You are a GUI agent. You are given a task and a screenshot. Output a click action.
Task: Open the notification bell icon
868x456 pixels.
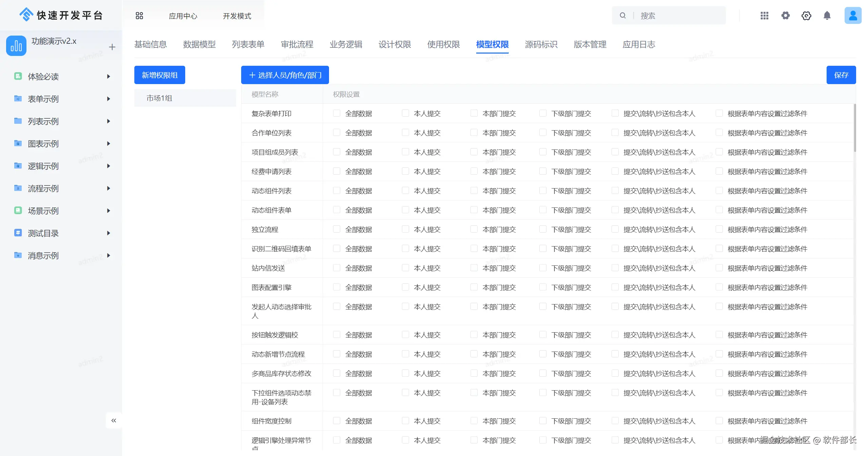pyautogui.click(x=827, y=16)
